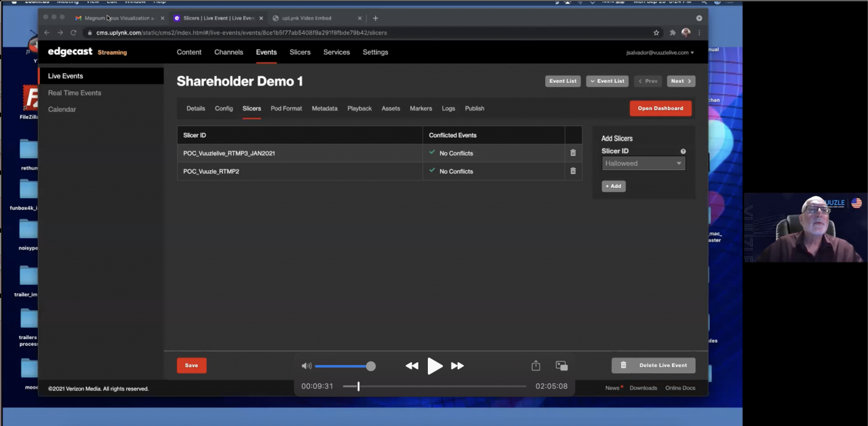This screenshot has width=868, height=426.
Task: Rewind the video playback
Action: coord(412,366)
